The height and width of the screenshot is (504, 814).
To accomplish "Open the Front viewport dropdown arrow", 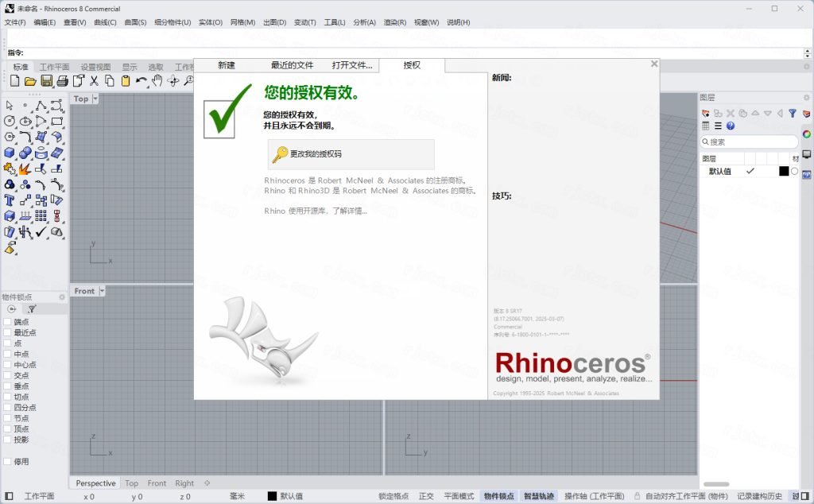I will coord(102,291).
